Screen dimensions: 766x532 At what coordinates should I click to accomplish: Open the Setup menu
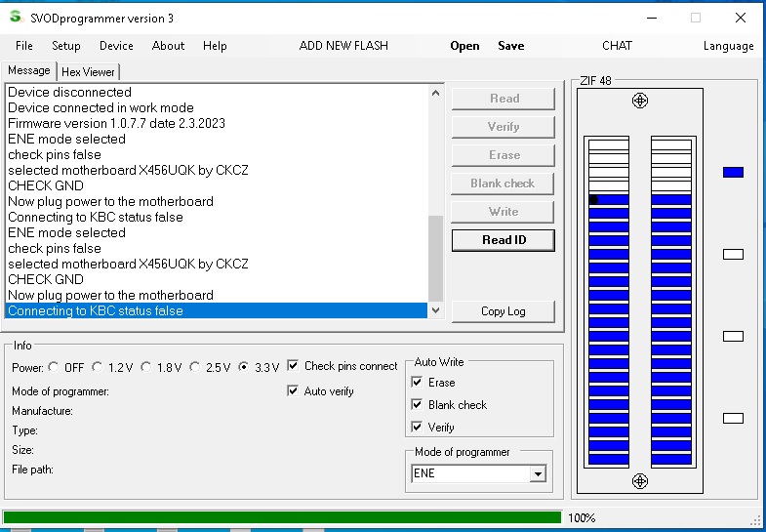coord(66,46)
